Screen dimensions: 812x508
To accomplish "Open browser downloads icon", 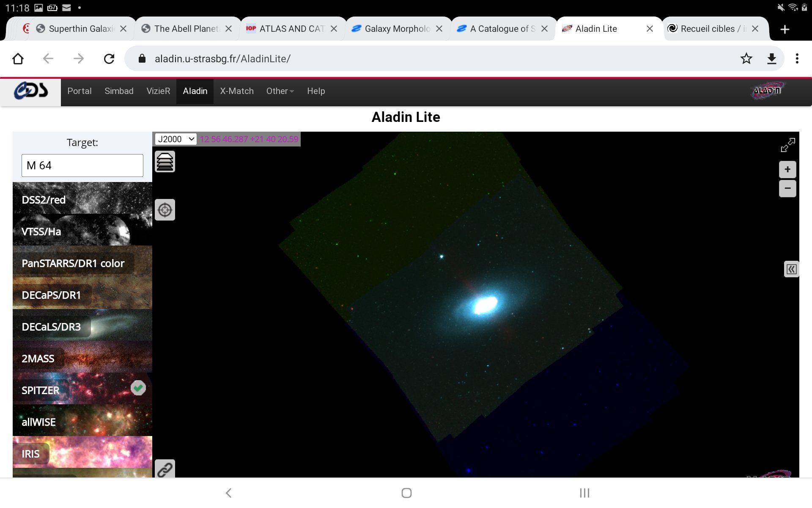I will [772, 58].
